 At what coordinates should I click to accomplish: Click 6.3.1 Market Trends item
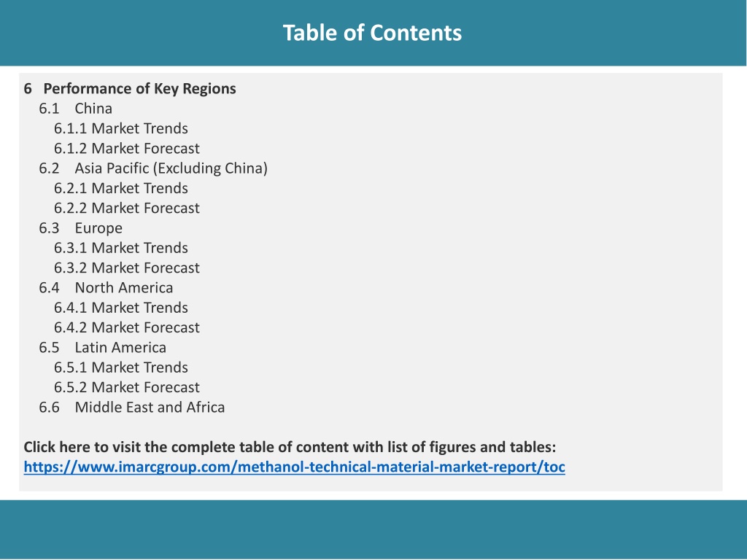121,248
